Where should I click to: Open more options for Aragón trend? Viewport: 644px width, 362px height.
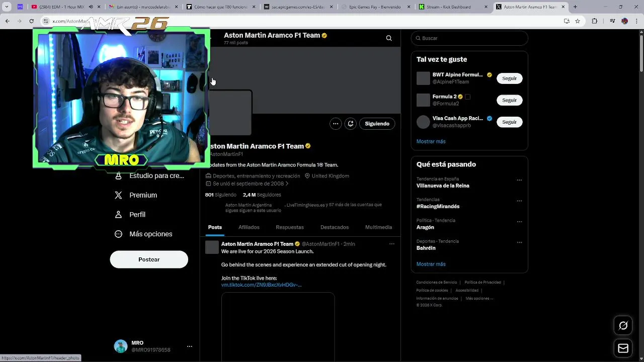click(x=519, y=222)
